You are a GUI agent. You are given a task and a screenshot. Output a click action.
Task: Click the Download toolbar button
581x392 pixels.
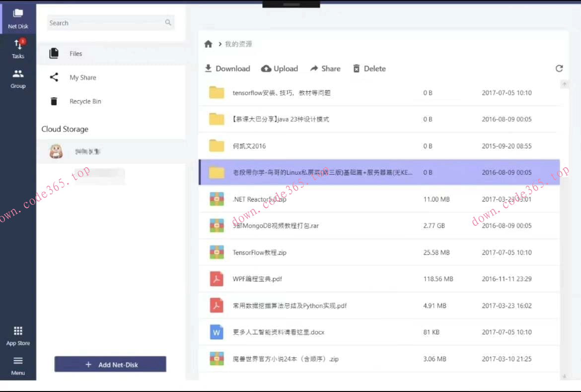click(227, 68)
